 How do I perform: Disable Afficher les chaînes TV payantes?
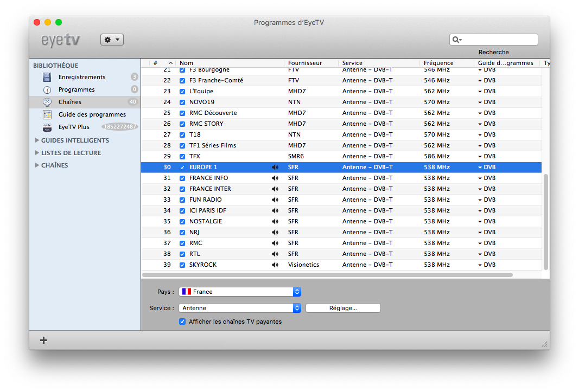click(x=182, y=322)
